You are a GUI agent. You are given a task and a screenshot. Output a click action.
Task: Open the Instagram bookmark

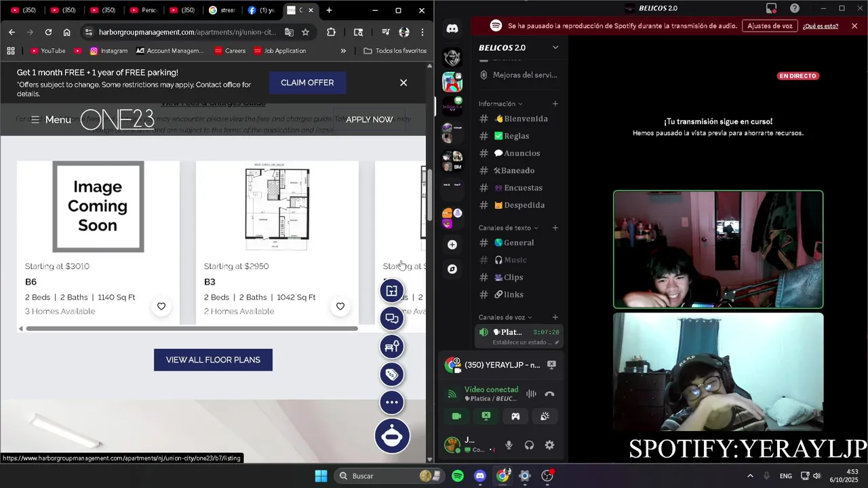(x=108, y=51)
